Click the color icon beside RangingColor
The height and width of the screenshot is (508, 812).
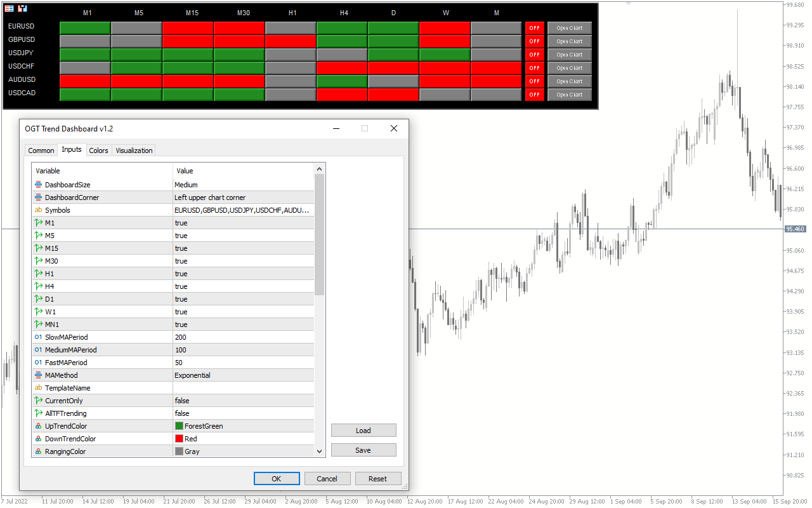pyautogui.click(x=38, y=451)
